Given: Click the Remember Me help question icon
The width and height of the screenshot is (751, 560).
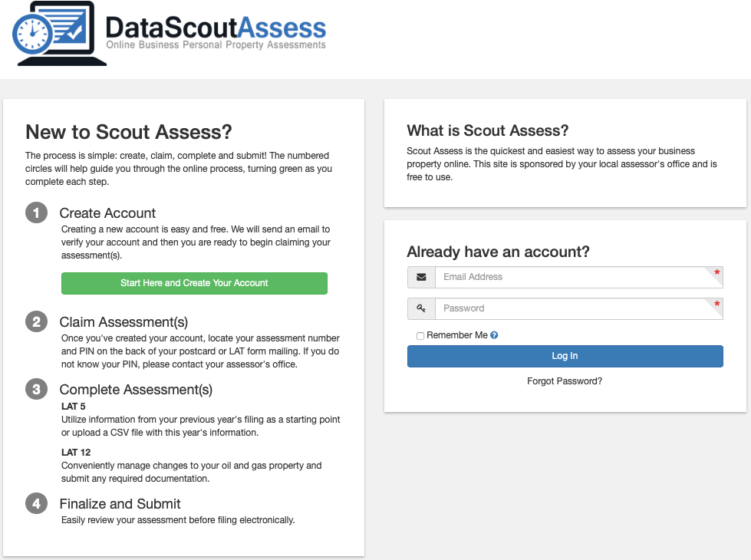Looking at the screenshot, I should 494,335.
